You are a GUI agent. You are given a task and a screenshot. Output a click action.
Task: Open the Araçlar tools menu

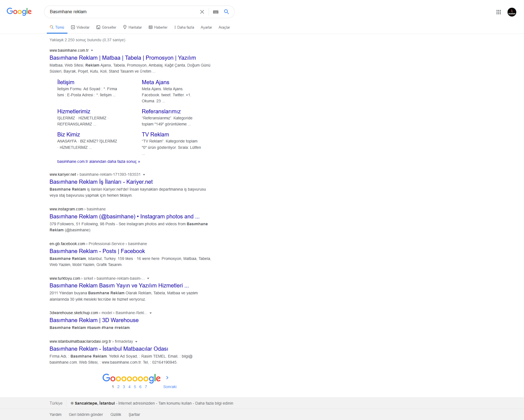[224, 27]
